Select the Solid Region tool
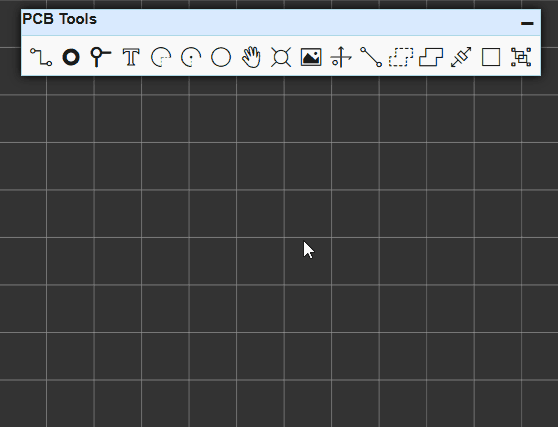The width and height of the screenshot is (558, 427). tap(431, 57)
